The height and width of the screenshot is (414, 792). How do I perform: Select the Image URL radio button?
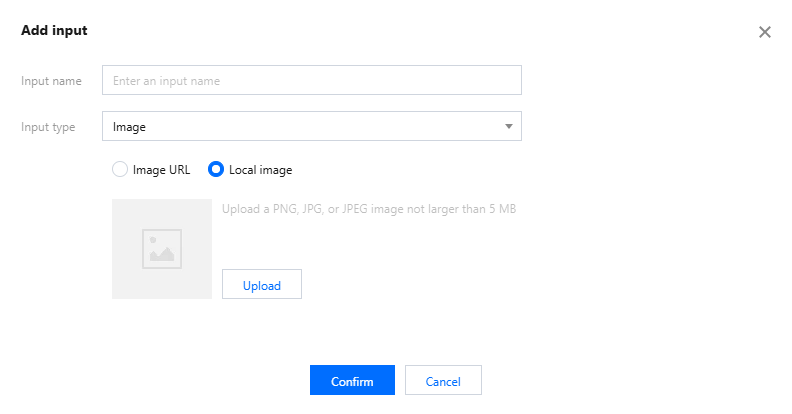[x=121, y=170]
